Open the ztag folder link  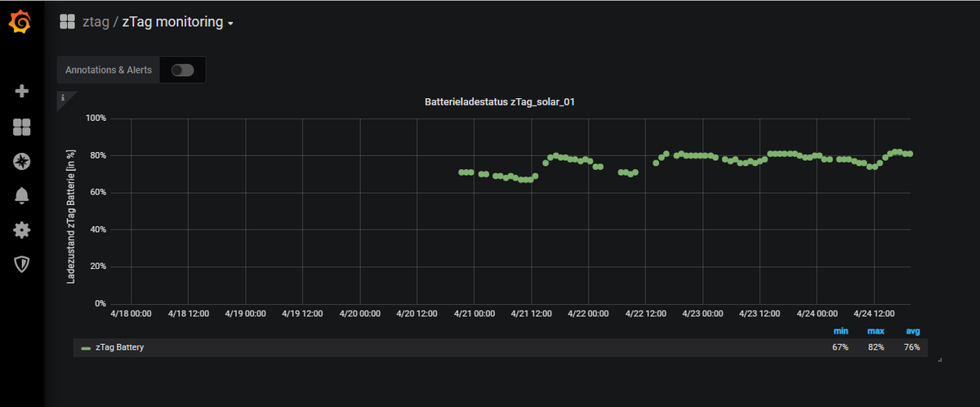point(96,22)
